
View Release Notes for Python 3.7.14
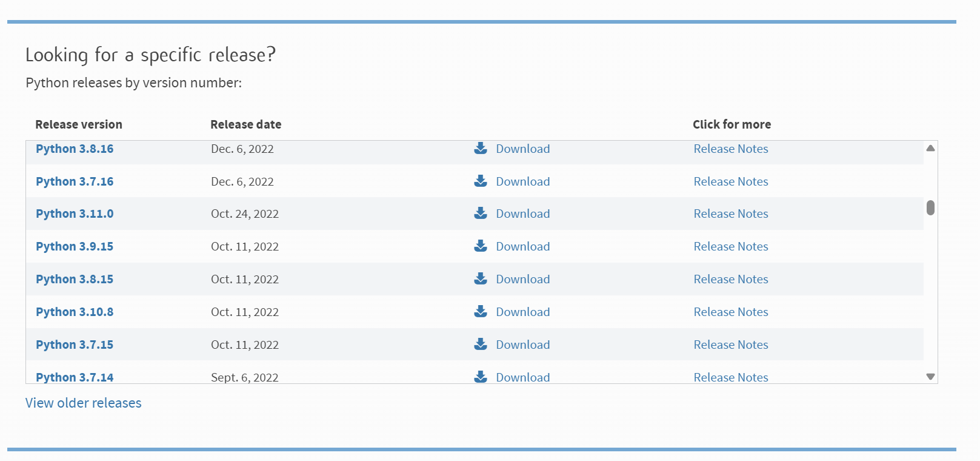[x=731, y=377]
